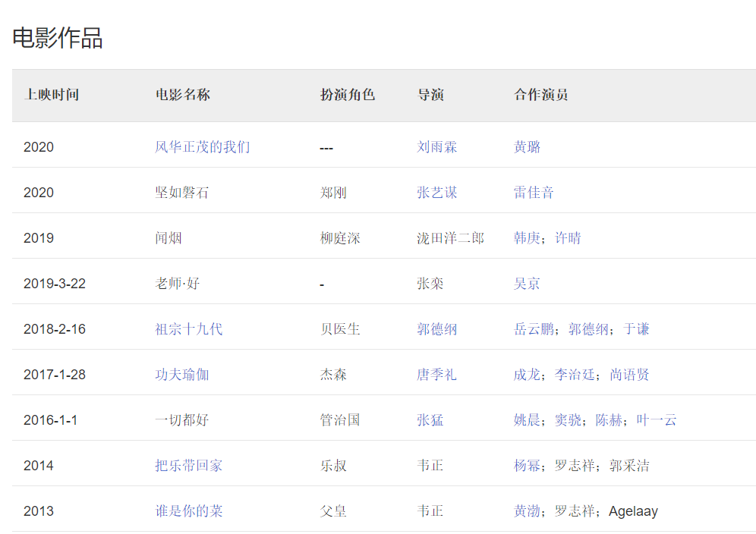
Task: Open actor link 李治廷
Action: 575,375
